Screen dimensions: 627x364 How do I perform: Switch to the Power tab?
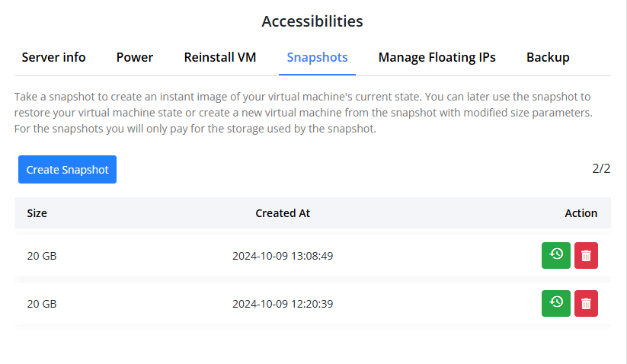tap(135, 58)
